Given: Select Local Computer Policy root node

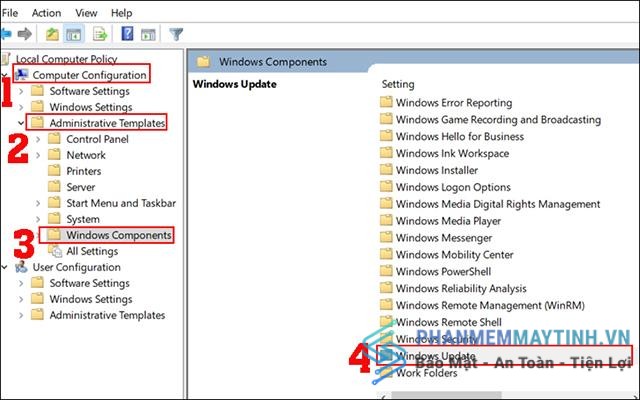Looking at the screenshot, I should (x=66, y=59).
